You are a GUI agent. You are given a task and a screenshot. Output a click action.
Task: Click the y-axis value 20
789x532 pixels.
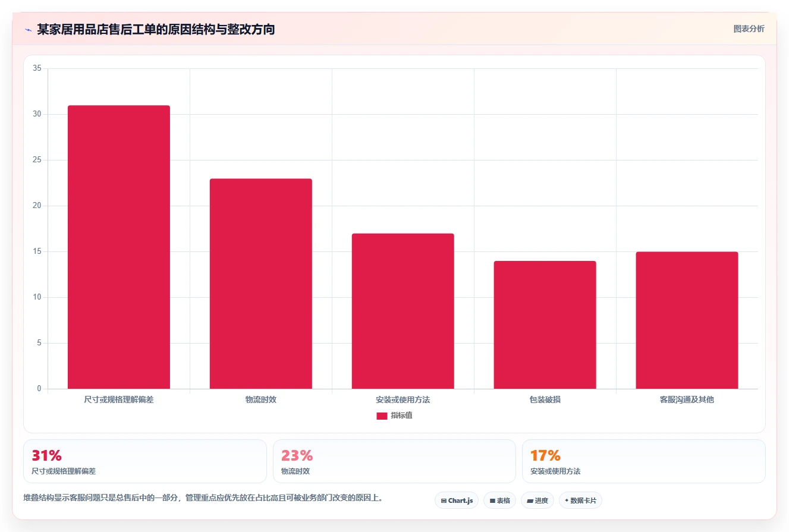click(x=37, y=206)
